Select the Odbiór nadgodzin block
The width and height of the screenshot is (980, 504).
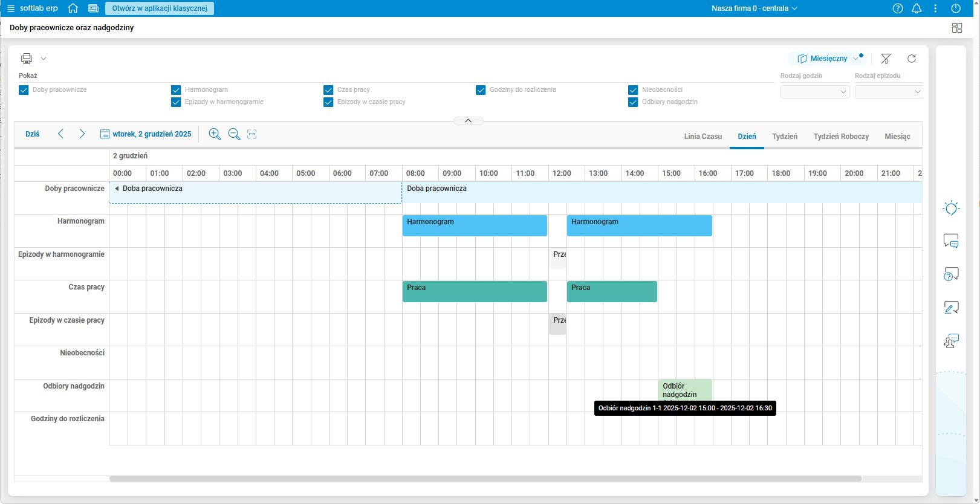point(685,390)
